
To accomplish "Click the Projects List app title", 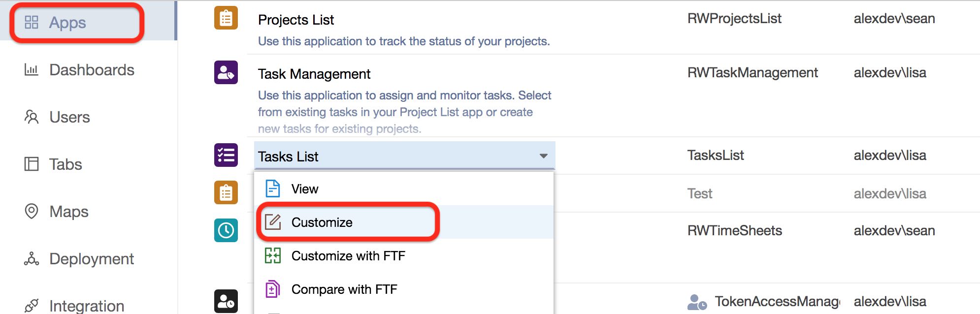I will point(296,20).
